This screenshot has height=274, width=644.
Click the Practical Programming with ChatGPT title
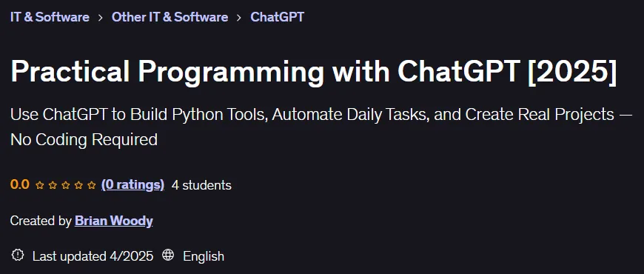[x=313, y=72]
